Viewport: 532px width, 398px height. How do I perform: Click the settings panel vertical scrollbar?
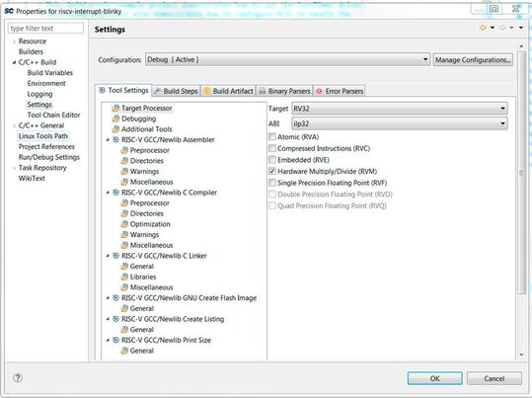tap(521, 173)
